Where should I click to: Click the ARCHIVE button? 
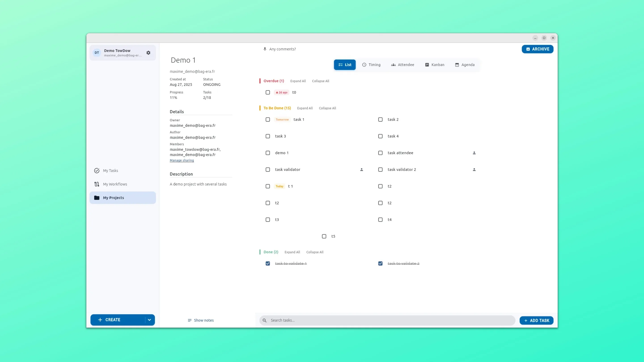[537, 49]
